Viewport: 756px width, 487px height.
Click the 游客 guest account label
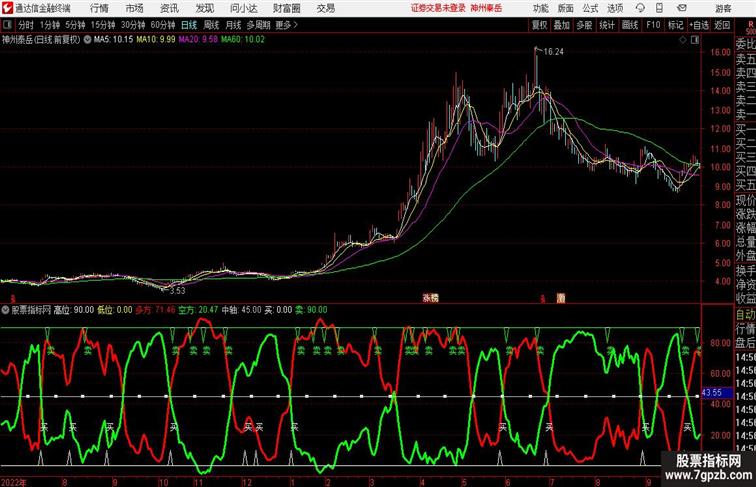point(723,8)
